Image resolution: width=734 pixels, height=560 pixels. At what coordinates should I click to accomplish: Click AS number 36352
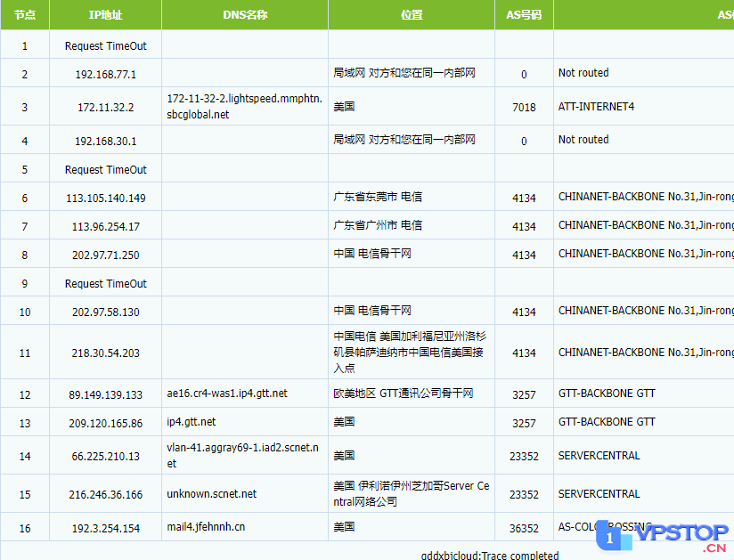(524, 529)
